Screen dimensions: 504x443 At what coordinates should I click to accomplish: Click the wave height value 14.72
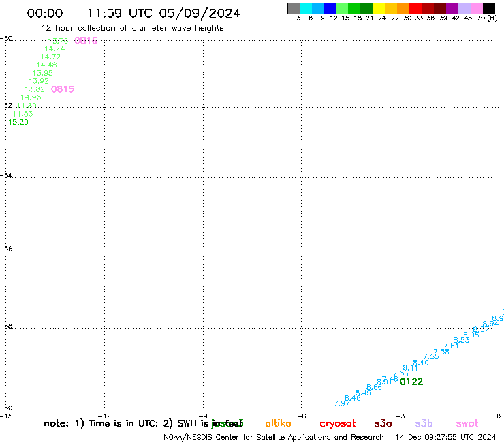[50, 57]
